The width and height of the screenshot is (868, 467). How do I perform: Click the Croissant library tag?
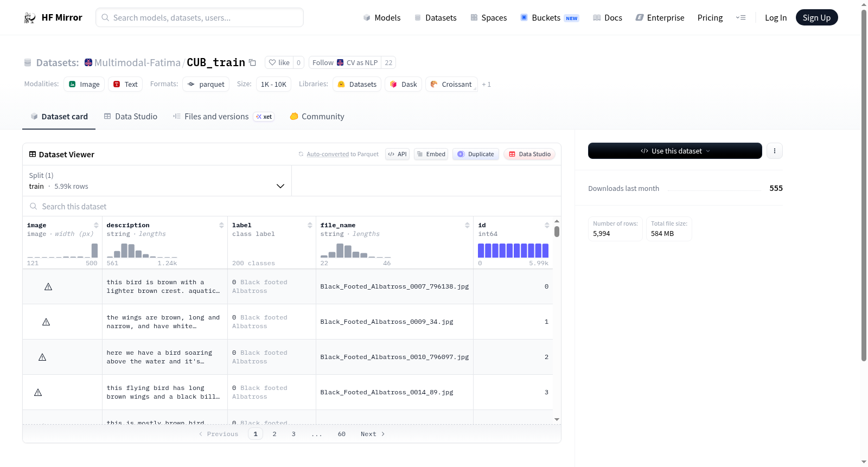(451, 84)
